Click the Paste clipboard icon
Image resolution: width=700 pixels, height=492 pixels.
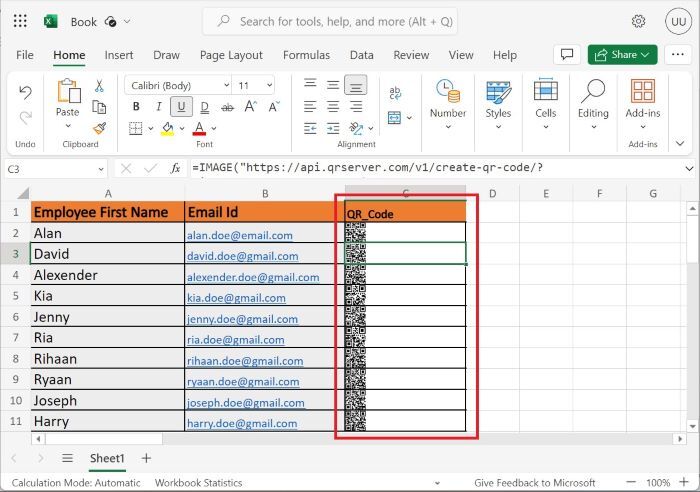pyautogui.click(x=68, y=91)
